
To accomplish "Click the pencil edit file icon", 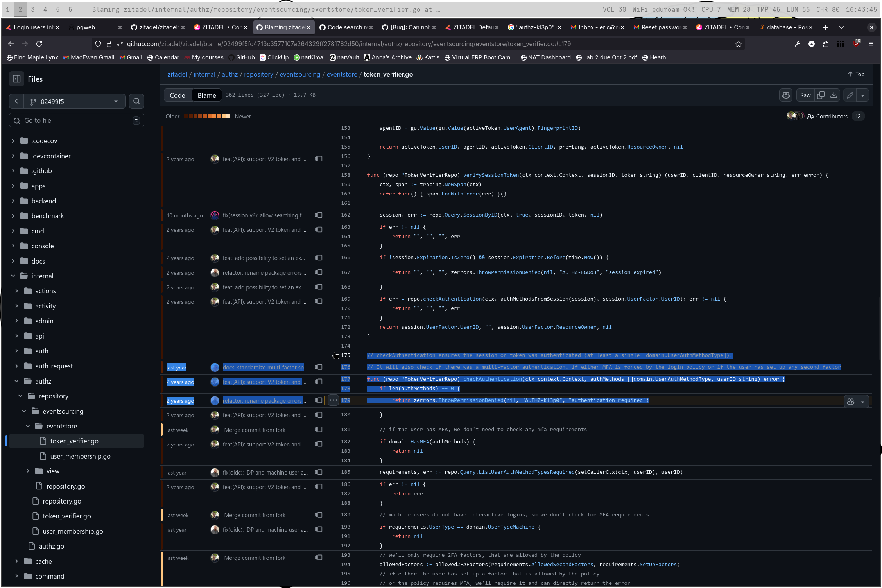I will coord(850,95).
